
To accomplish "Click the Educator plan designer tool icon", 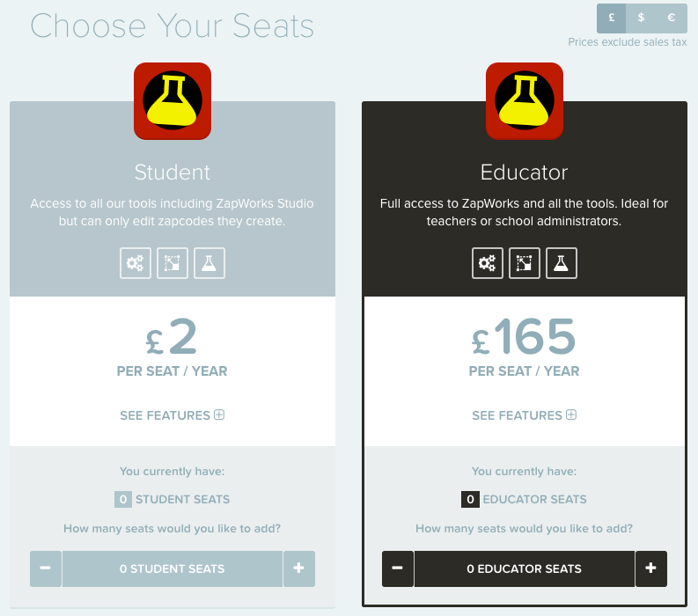I will [x=525, y=263].
